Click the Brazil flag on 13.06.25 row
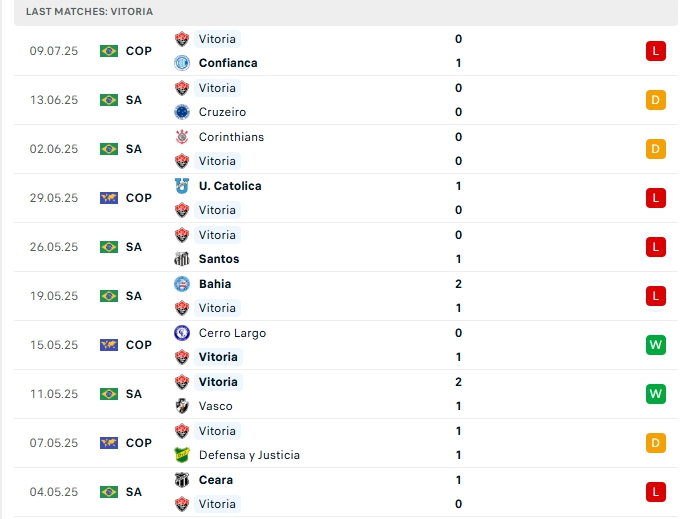This screenshot has width=686, height=519. pyautogui.click(x=109, y=100)
